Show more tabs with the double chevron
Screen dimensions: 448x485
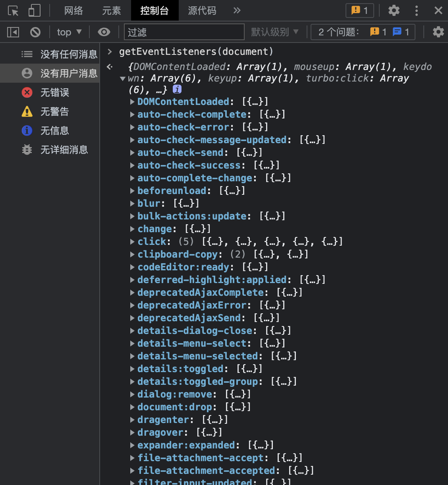point(237,10)
